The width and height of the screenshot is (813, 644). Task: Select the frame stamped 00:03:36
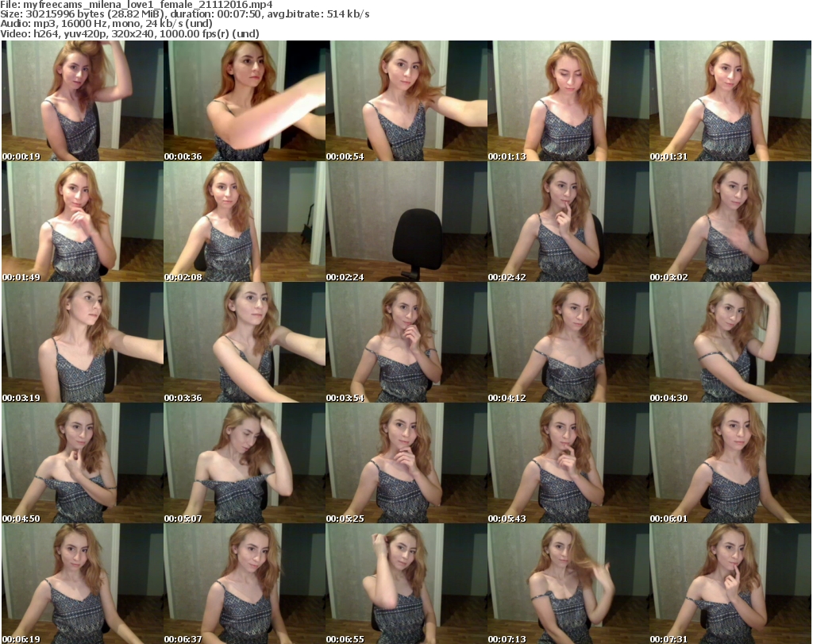click(245, 342)
